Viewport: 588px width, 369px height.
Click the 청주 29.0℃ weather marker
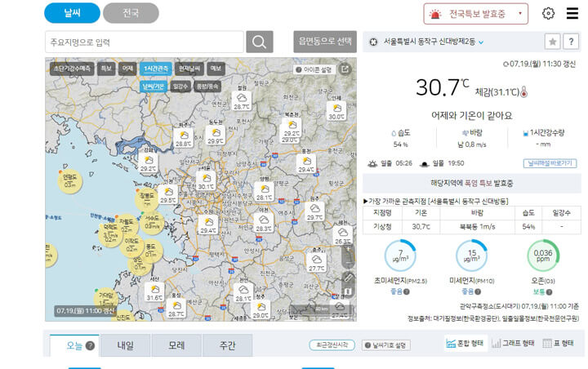(x=261, y=309)
